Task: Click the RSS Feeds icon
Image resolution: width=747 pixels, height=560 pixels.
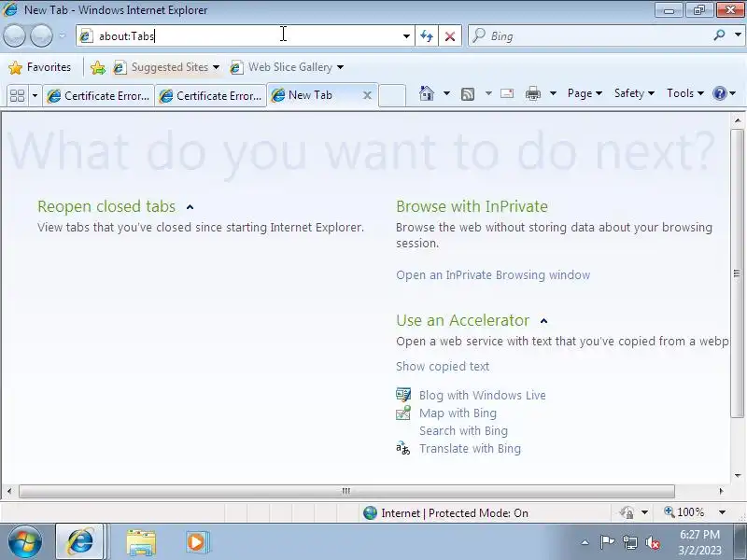Action: coord(468,94)
